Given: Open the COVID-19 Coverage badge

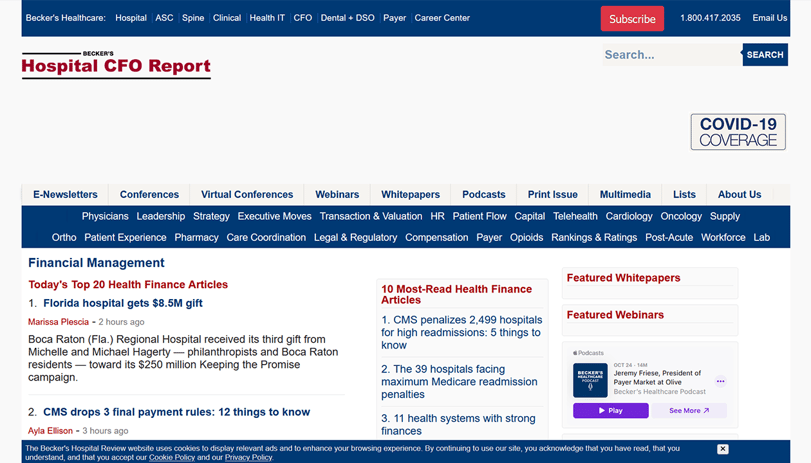Looking at the screenshot, I should [x=738, y=132].
